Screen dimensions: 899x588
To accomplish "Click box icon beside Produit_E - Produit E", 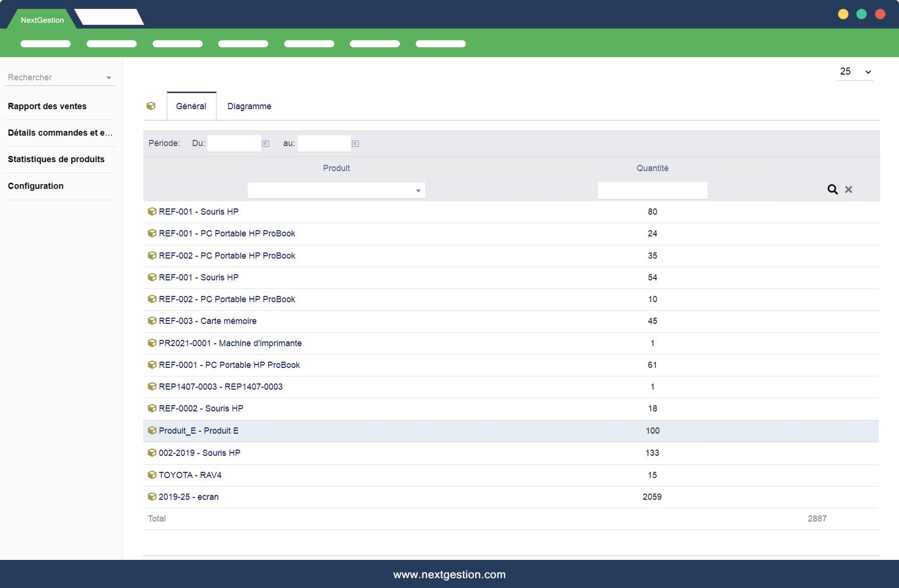I will point(152,430).
